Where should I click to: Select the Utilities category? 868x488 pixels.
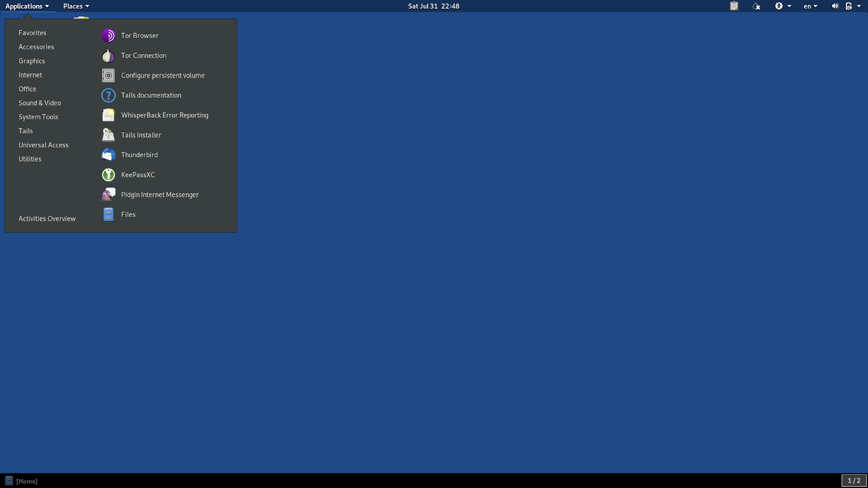[x=30, y=159]
